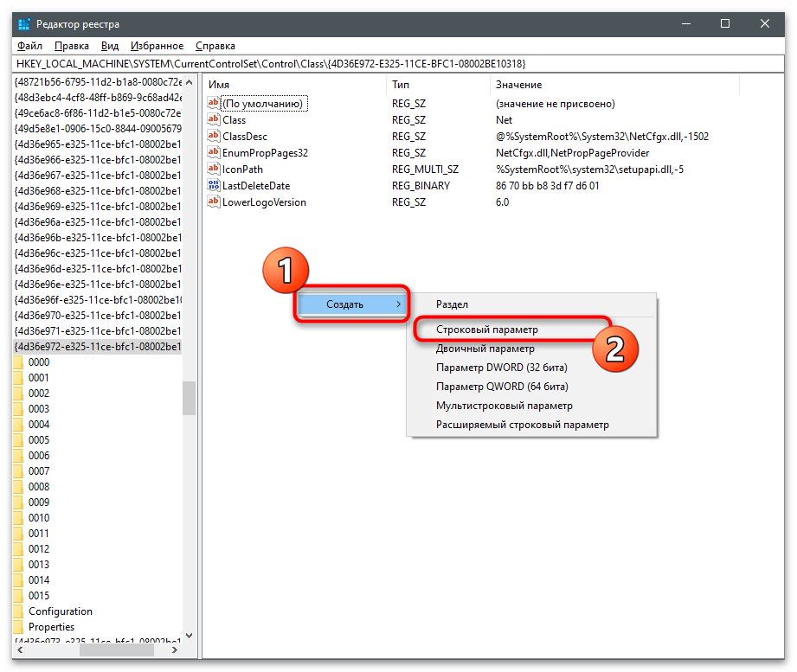
Task: Open the Справка menu
Action: pyautogui.click(x=215, y=46)
